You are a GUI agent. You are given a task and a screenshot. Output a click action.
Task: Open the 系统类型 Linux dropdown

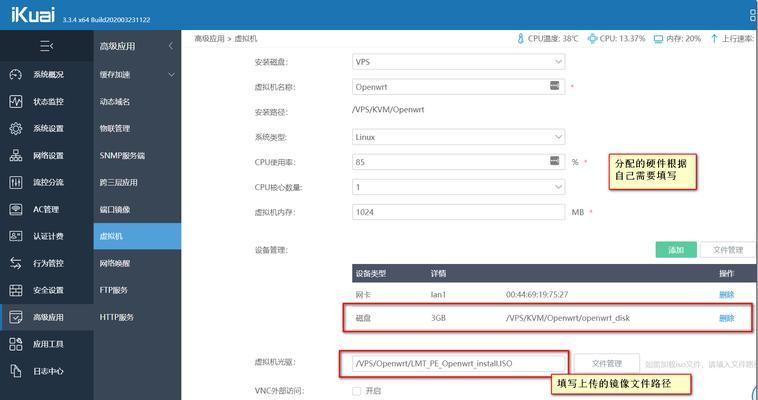pos(458,137)
